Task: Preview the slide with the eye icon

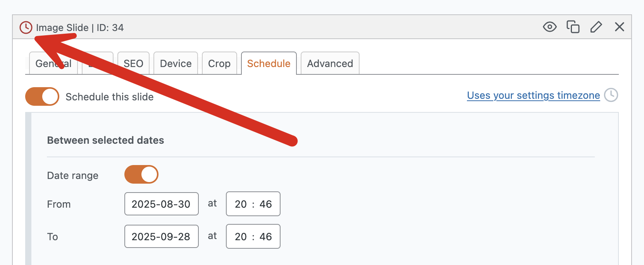Action: pyautogui.click(x=549, y=27)
